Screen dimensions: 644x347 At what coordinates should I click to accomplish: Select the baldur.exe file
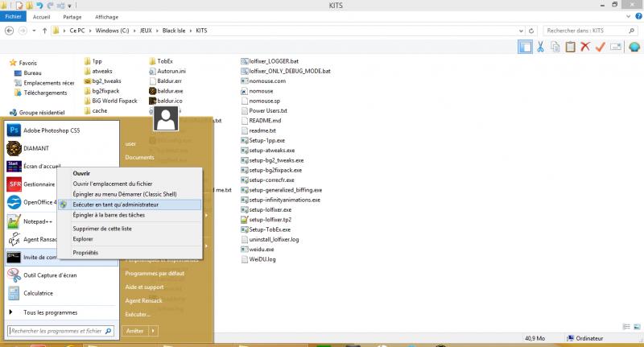[x=167, y=91]
